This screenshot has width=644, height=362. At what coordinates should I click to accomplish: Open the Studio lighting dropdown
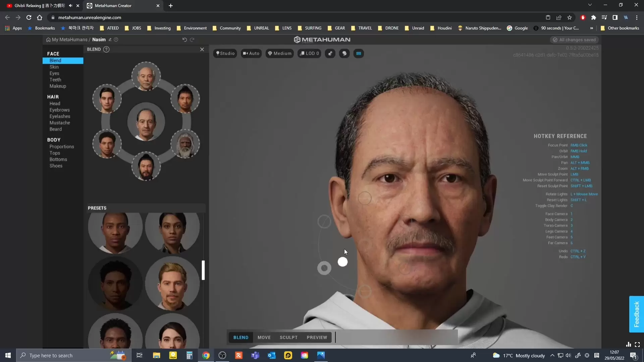point(225,53)
